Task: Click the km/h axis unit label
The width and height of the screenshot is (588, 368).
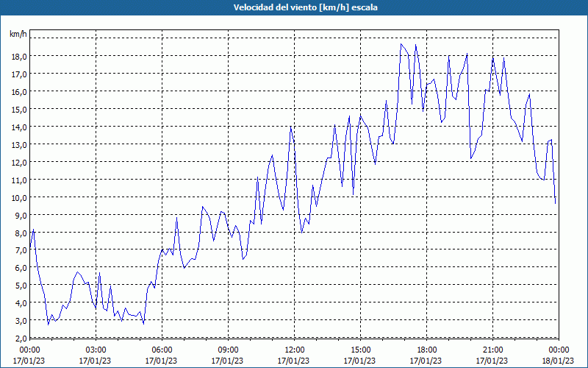Action: (18, 34)
